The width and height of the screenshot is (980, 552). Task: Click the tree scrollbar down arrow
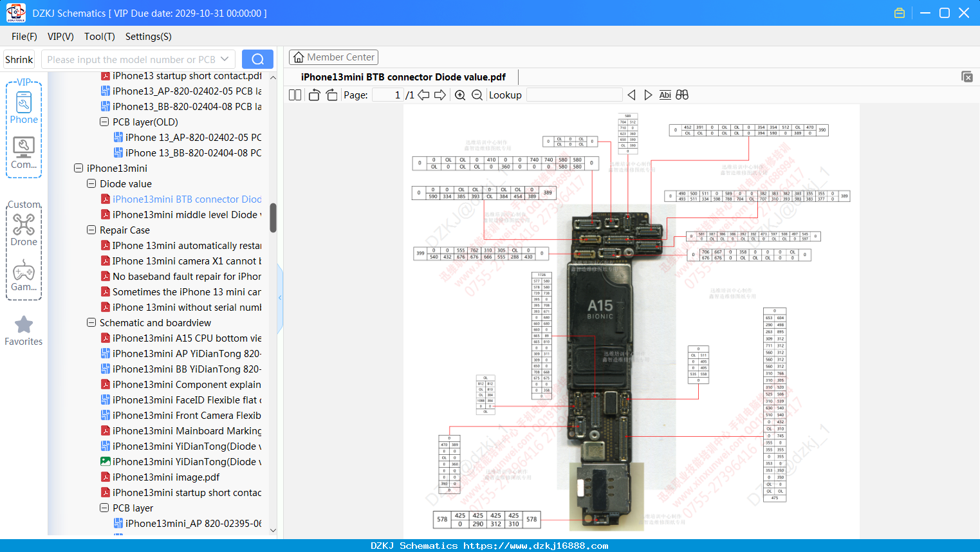pyautogui.click(x=273, y=530)
